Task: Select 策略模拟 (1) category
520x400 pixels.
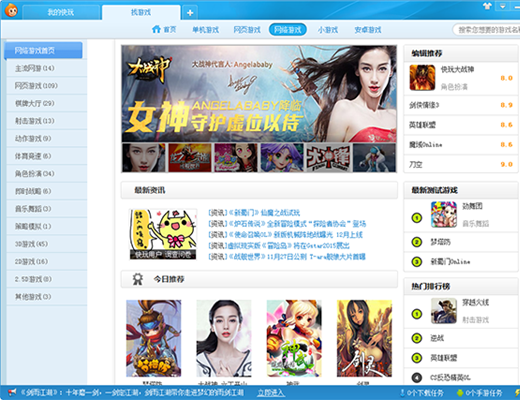Action: [47, 226]
